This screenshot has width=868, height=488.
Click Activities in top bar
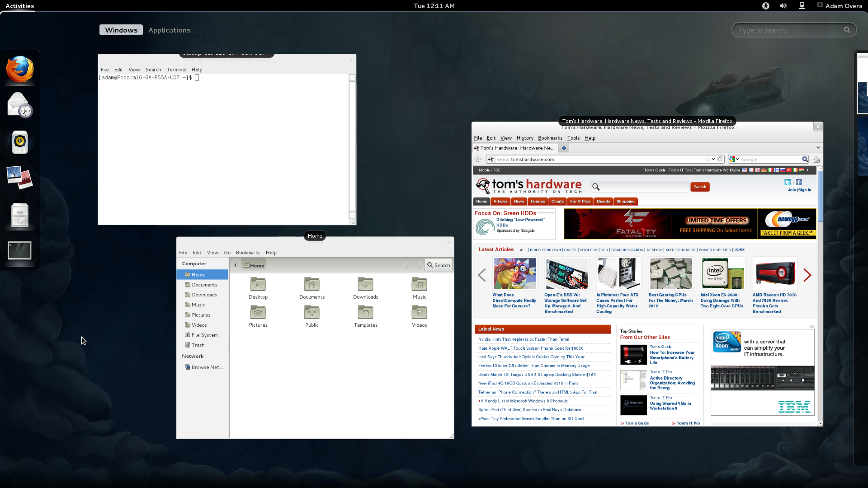pyautogui.click(x=19, y=6)
